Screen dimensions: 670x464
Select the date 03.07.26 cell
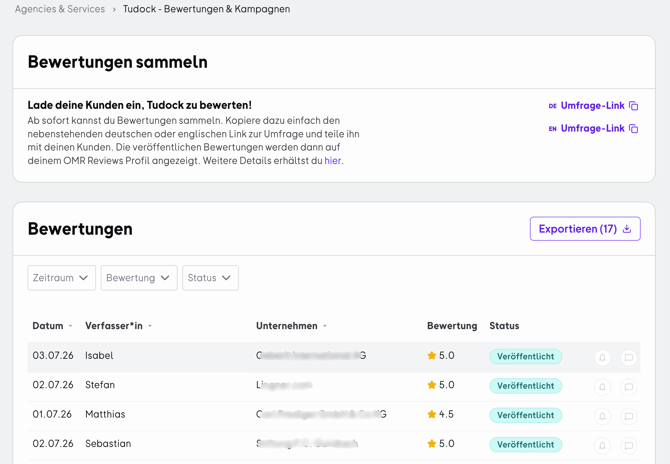pyautogui.click(x=53, y=355)
